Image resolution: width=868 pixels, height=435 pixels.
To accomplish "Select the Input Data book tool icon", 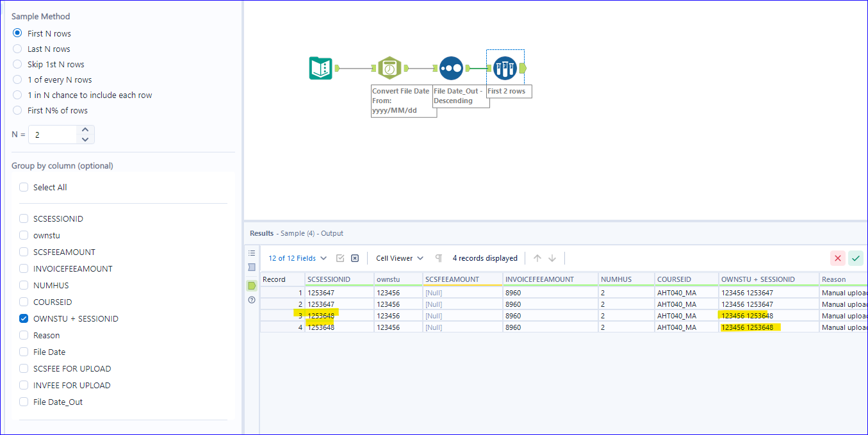I will (321, 68).
